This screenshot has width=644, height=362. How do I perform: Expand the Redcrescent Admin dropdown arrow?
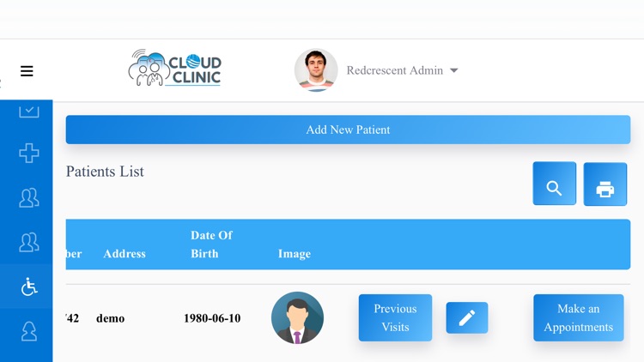[x=454, y=70]
